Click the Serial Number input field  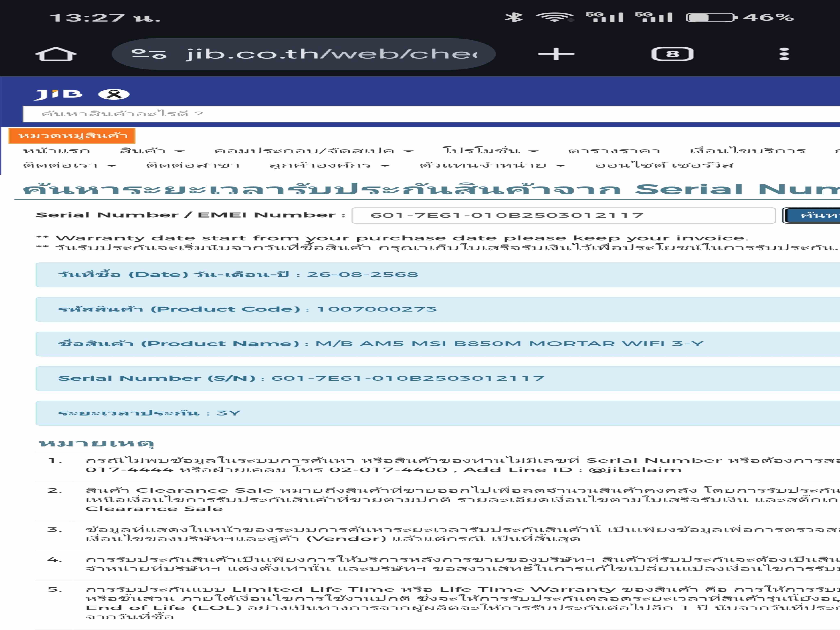563,215
